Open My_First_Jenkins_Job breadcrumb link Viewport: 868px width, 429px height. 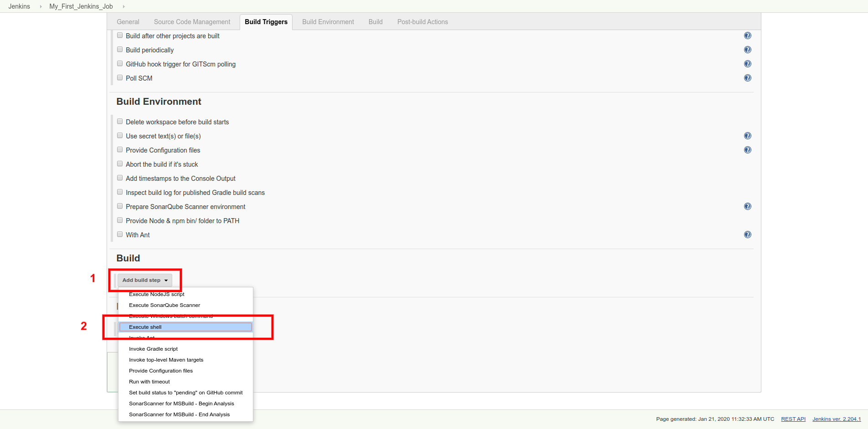81,6
